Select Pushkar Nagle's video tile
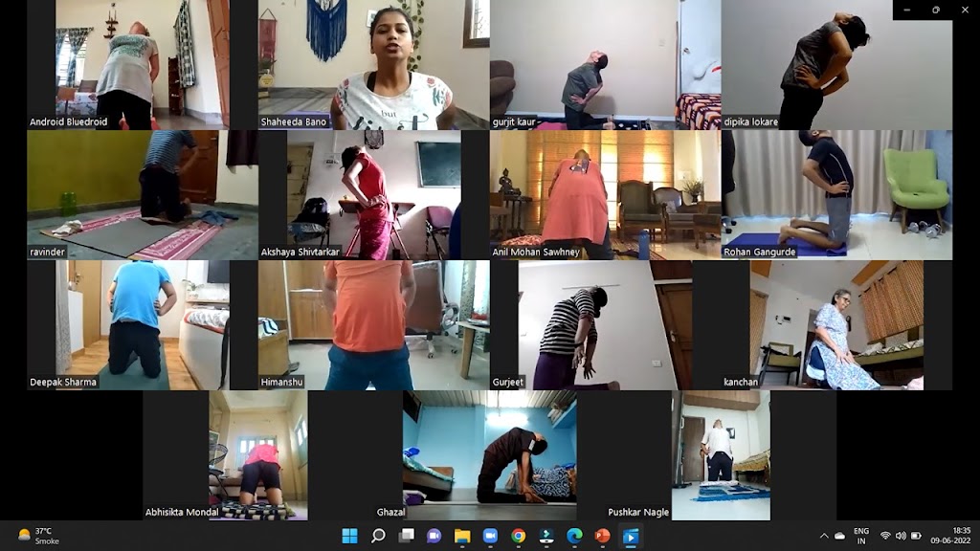The image size is (980, 551). pos(721,455)
